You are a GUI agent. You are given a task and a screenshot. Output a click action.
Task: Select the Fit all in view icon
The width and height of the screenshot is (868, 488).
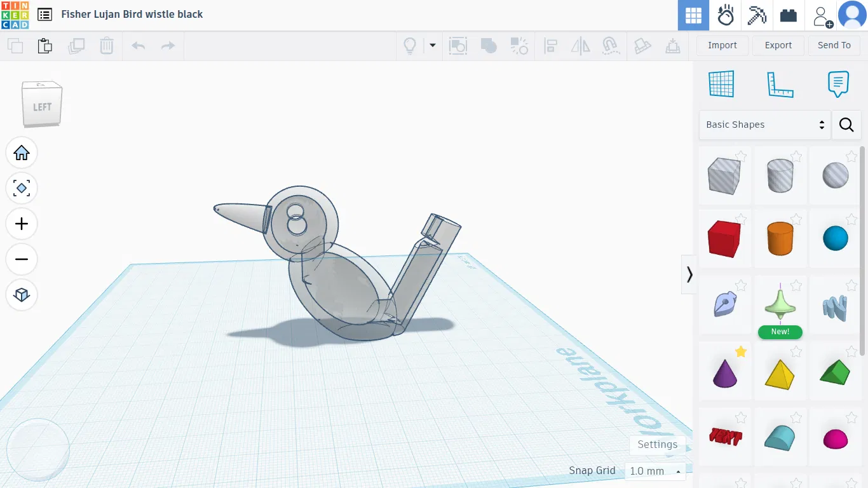22,188
